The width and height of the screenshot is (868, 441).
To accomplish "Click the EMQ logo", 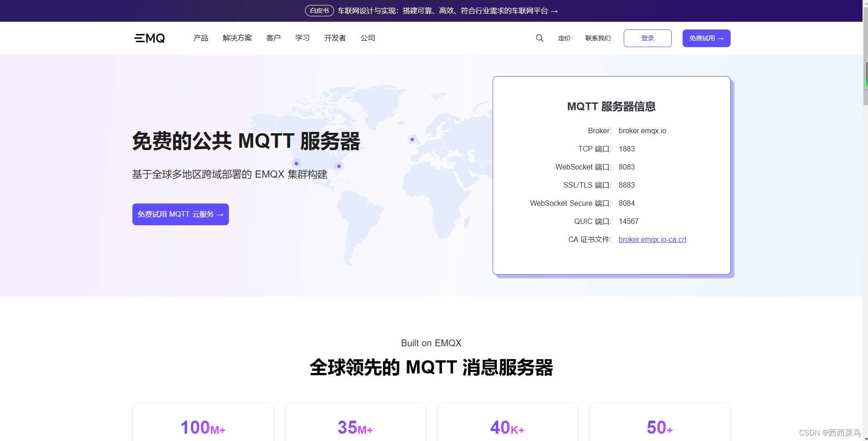I will click(x=150, y=38).
